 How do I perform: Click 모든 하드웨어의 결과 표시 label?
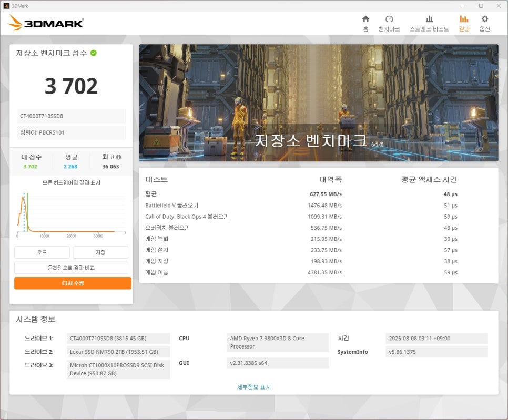click(72, 182)
